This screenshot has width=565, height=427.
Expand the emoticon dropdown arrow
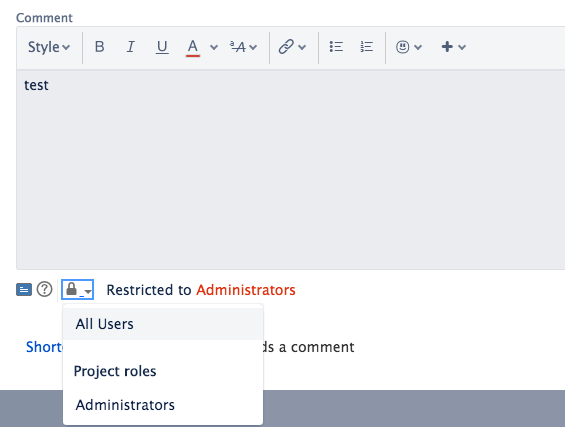(x=418, y=47)
